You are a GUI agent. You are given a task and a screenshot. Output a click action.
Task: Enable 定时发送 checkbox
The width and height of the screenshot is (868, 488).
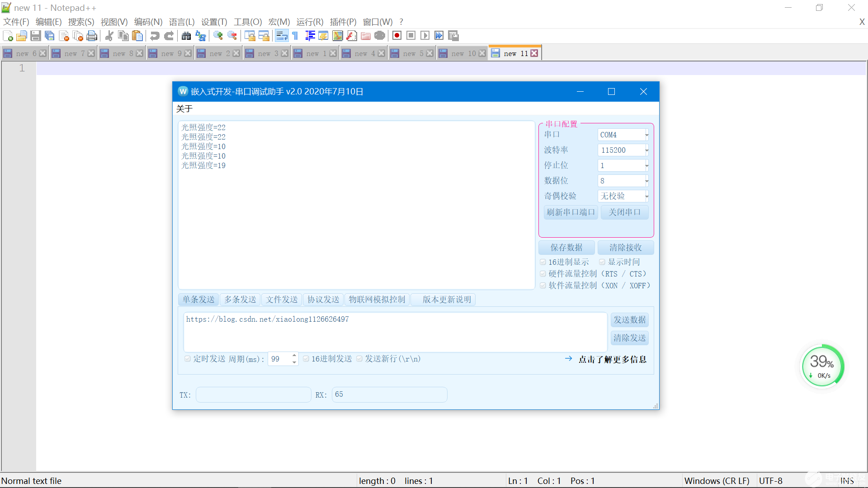pos(187,359)
